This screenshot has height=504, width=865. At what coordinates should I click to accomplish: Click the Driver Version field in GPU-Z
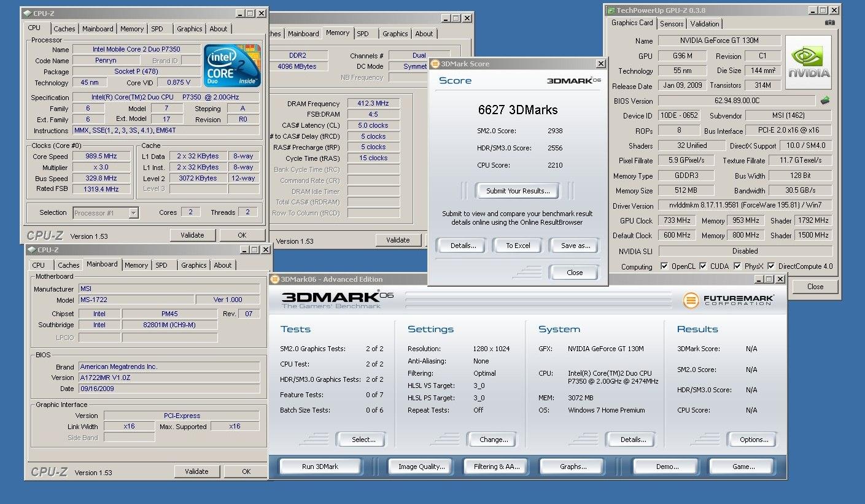pyautogui.click(x=745, y=205)
